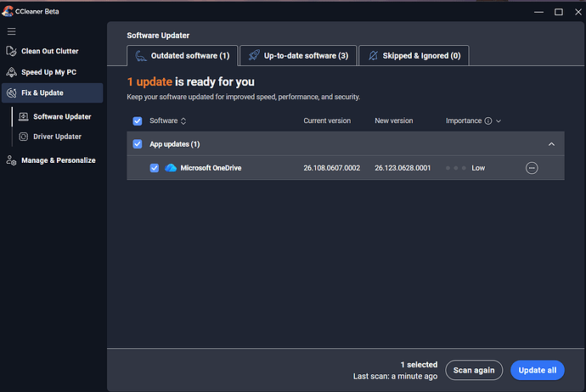Uncheck the App updates (1) group checkbox

tap(137, 144)
